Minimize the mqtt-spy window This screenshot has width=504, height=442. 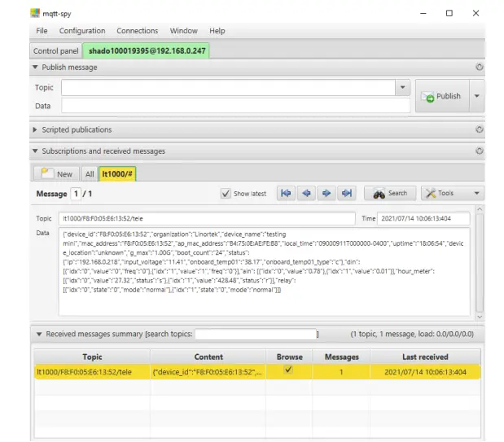pyautogui.click(x=423, y=13)
